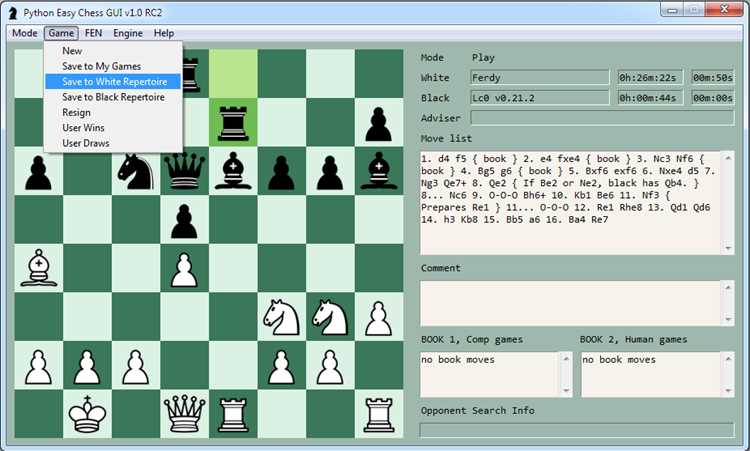Click the white pawn on d4

[x=184, y=269]
